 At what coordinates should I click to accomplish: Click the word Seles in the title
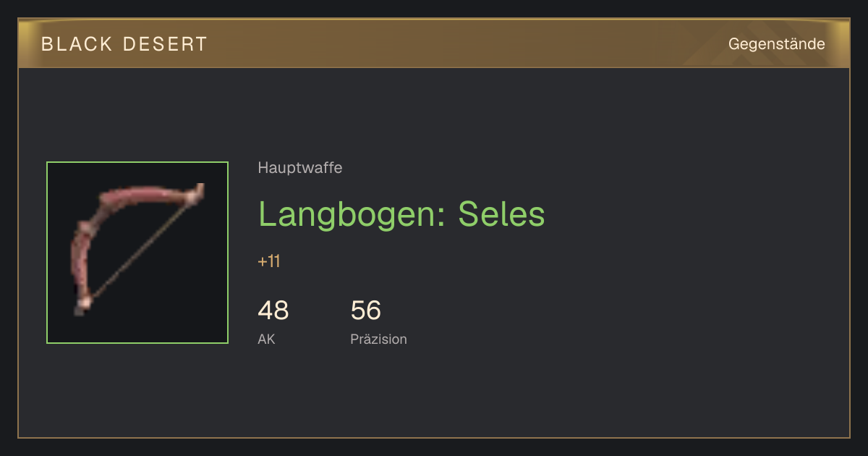(501, 214)
